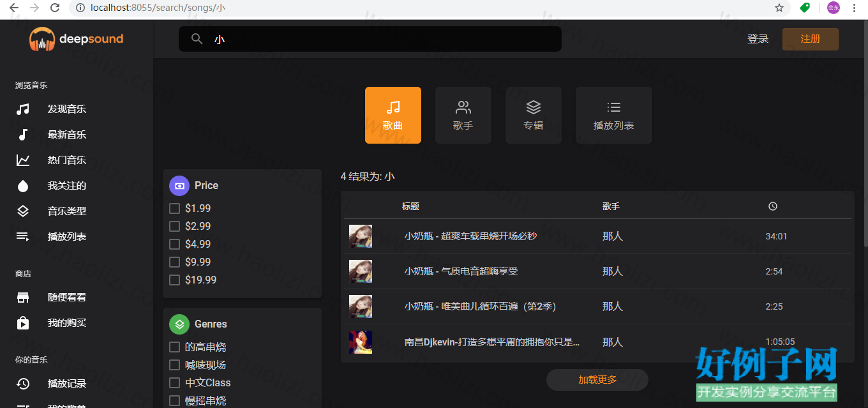The height and width of the screenshot is (408, 868).
Task: Switch to the 播放列表 search tab
Action: pos(614,116)
